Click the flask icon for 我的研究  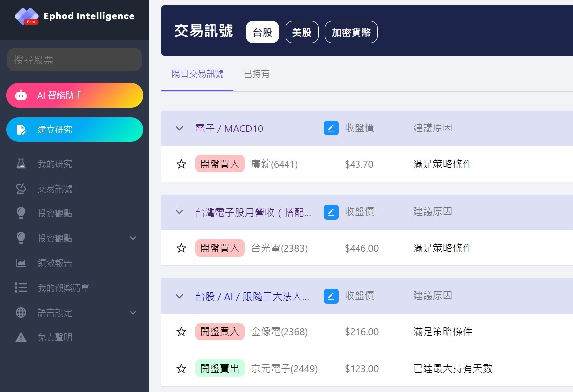(21, 164)
